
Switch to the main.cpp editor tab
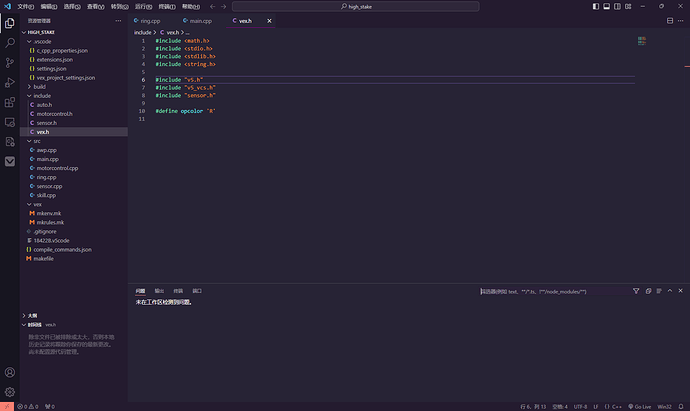click(202, 20)
